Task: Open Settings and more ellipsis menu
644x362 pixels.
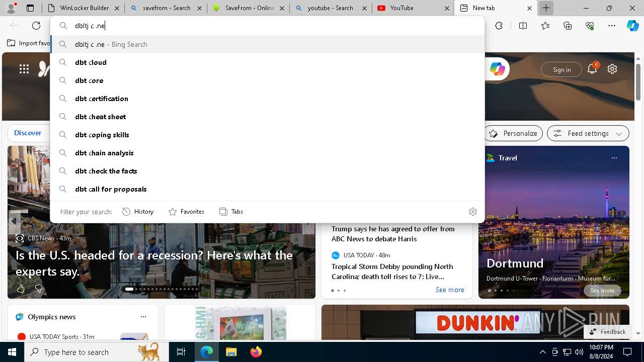Action: 612,26
